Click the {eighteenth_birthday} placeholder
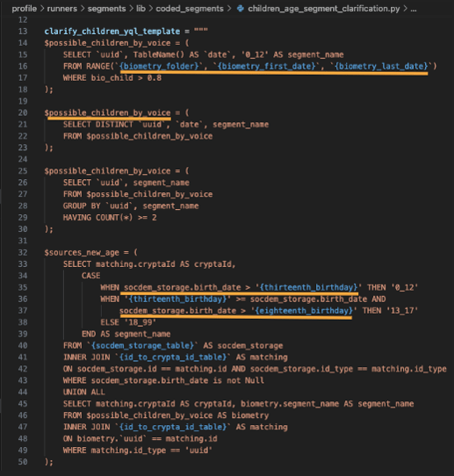This screenshot has height=476, width=454. click(304, 311)
